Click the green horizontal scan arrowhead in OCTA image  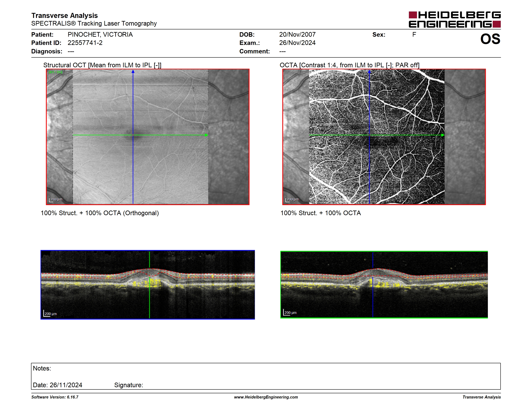[443, 135]
